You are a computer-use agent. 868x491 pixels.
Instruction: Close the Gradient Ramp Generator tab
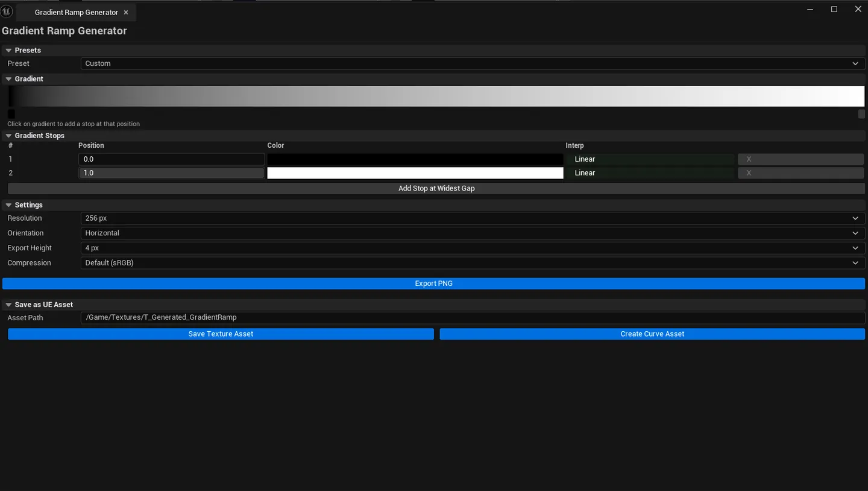click(x=126, y=13)
